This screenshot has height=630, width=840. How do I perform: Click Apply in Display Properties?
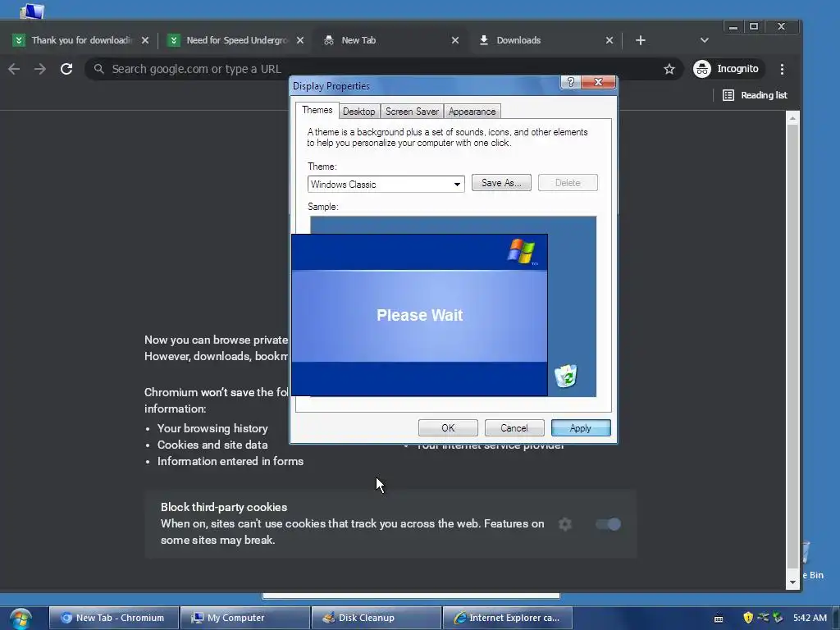[581, 428]
